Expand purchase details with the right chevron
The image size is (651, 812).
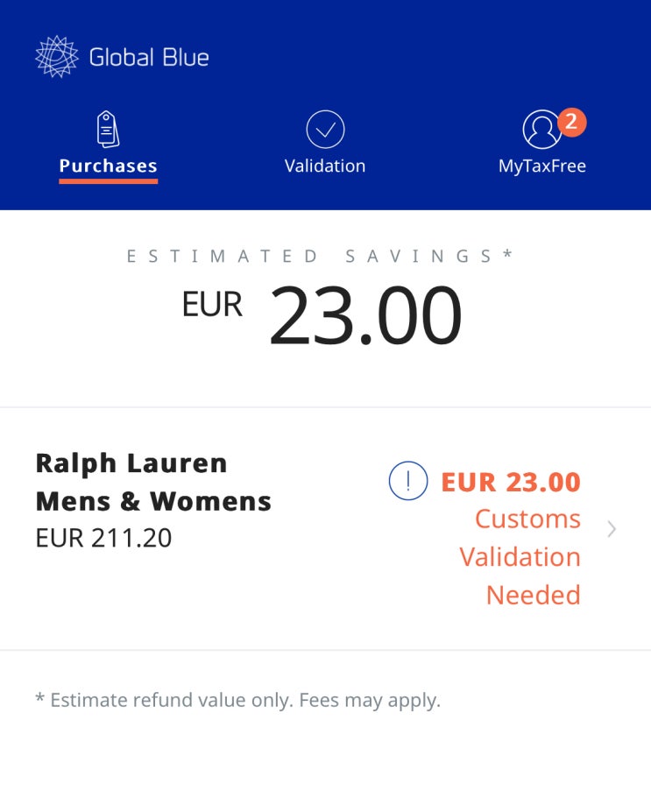[612, 528]
